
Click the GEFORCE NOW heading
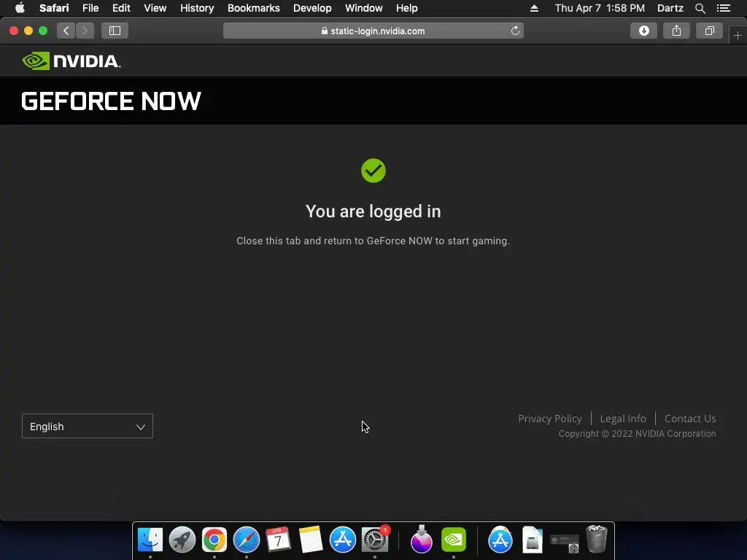click(111, 101)
